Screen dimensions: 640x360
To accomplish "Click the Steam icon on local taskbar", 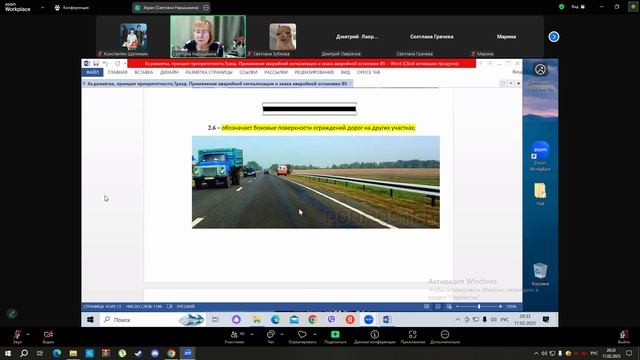I will point(138,353).
